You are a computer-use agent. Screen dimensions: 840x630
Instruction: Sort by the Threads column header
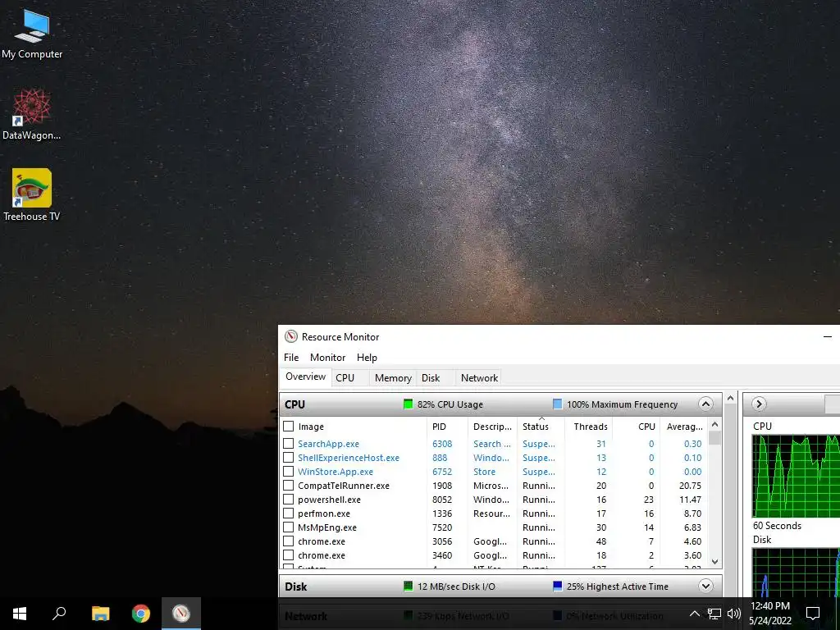(x=589, y=427)
